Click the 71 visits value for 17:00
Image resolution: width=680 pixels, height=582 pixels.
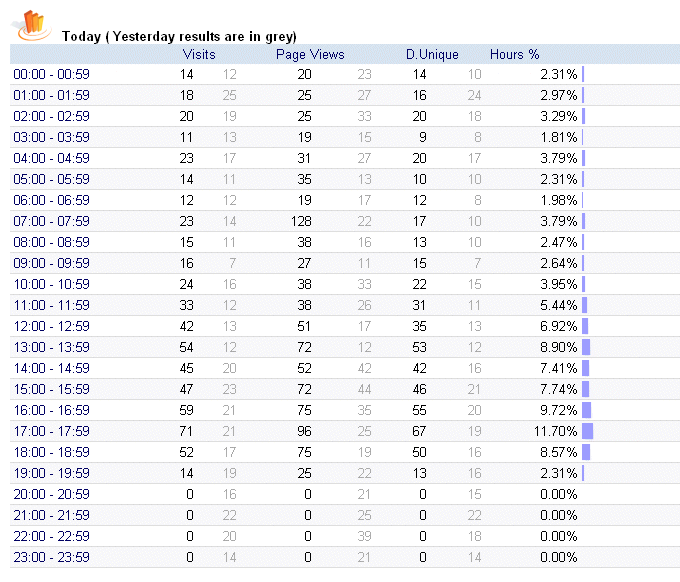point(187,431)
